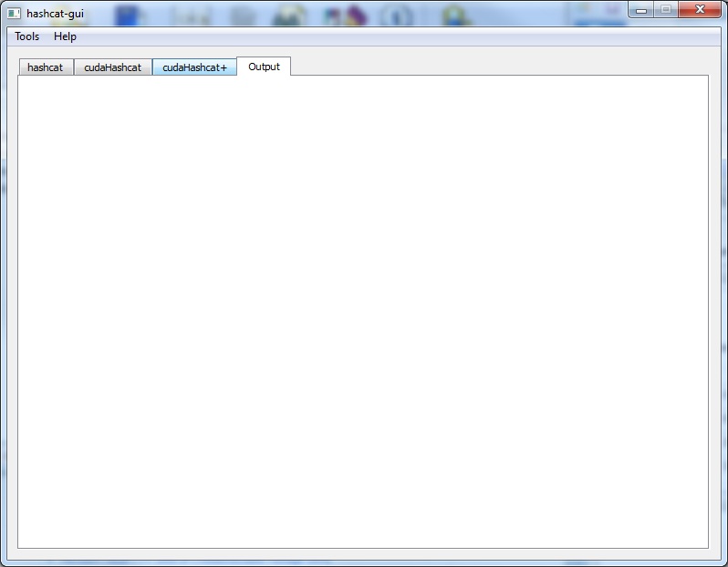Switch to the hashcat tab
The height and width of the screenshot is (567, 728).
point(46,67)
